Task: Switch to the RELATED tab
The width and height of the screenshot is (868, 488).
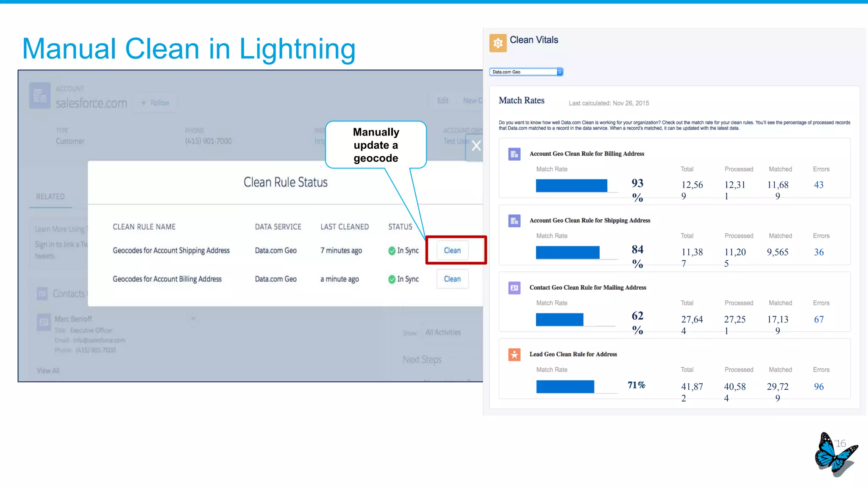Action: (50, 197)
